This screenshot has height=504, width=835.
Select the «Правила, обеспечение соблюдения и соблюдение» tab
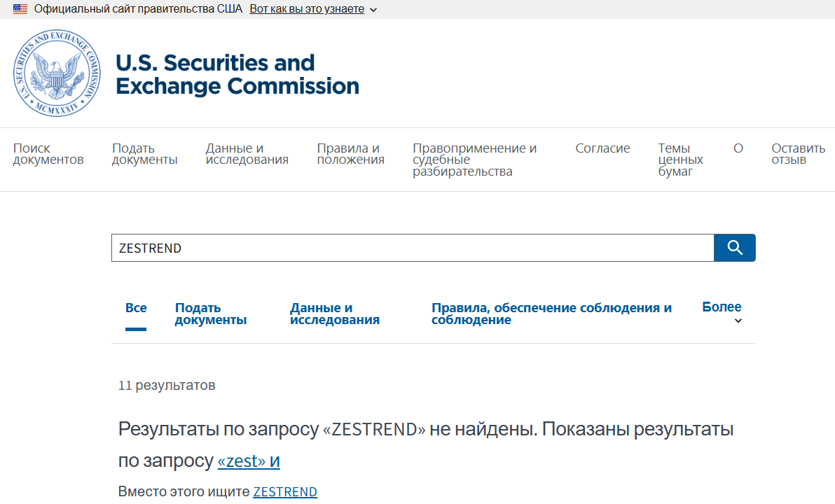[x=551, y=313]
